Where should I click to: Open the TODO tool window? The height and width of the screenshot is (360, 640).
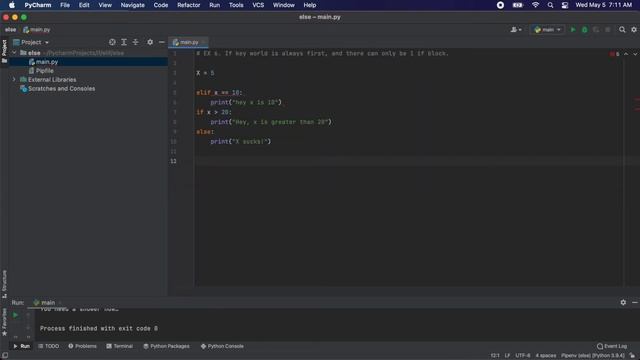[49, 346]
